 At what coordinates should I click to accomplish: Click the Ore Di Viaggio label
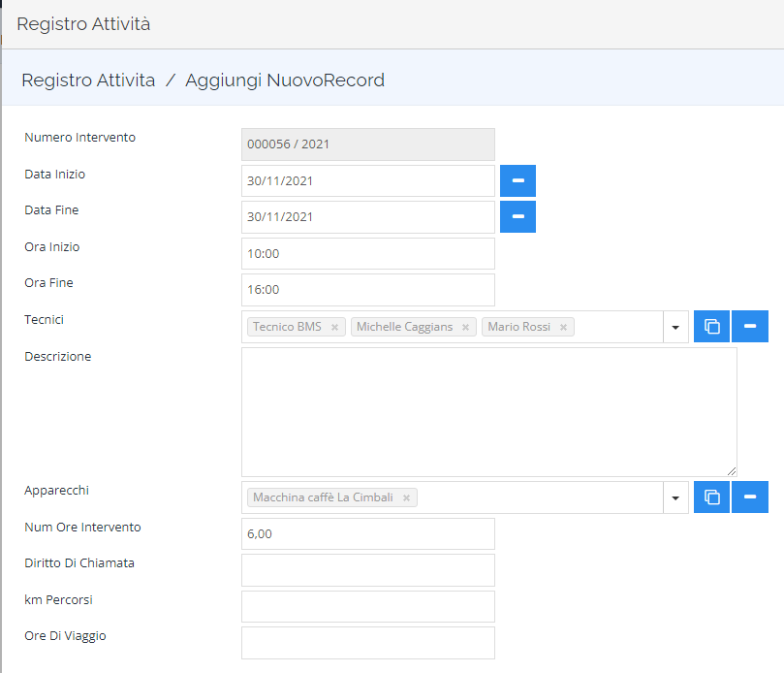[x=65, y=636]
